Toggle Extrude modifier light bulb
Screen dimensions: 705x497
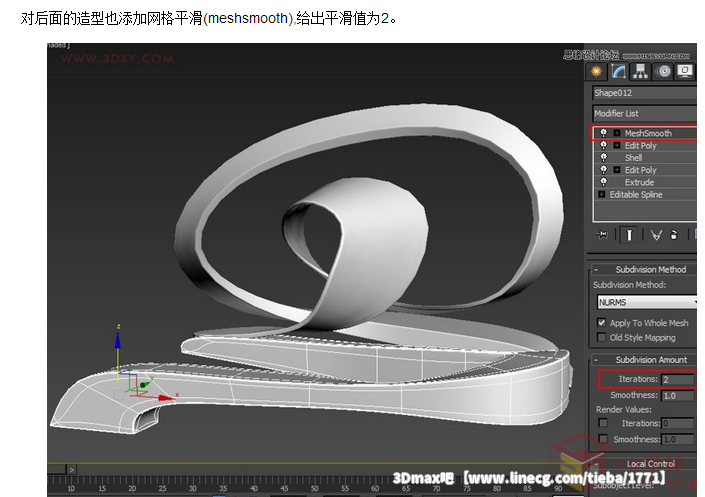(x=604, y=182)
